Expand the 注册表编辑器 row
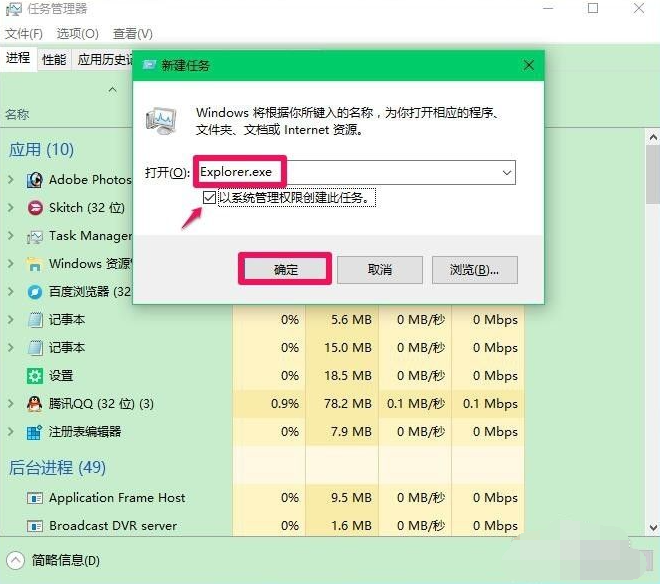 pyautogui.click(x=11, y=432)
